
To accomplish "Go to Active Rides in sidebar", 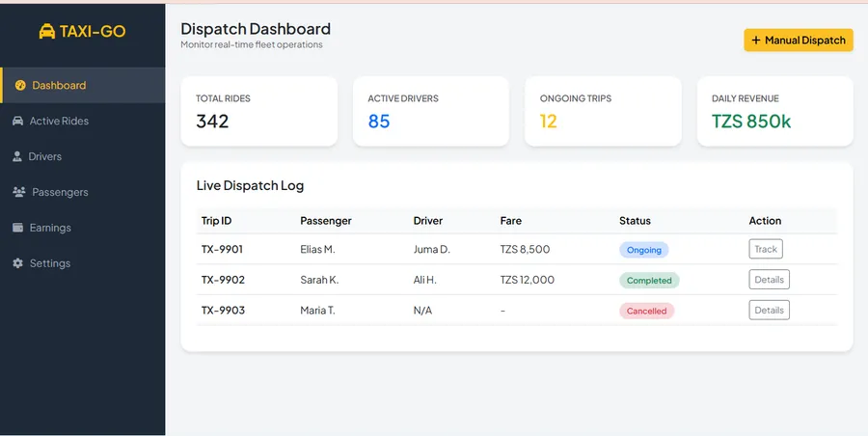I will coord(83,121).
